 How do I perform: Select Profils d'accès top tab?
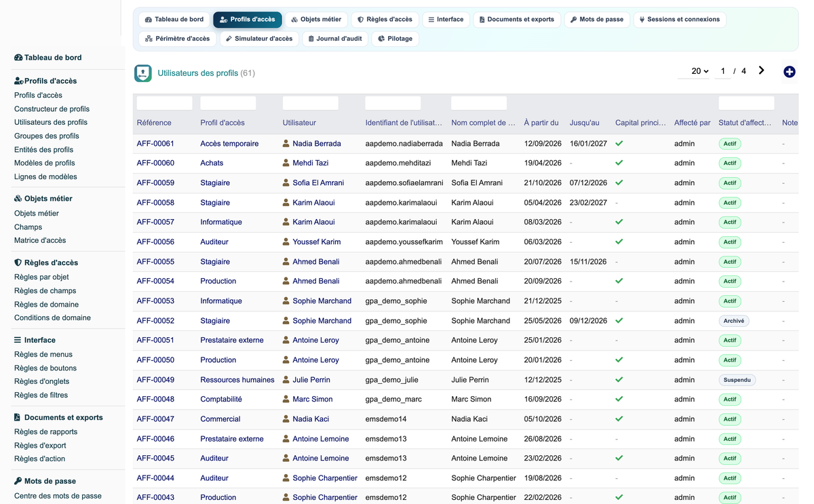[x=248, y=20]
